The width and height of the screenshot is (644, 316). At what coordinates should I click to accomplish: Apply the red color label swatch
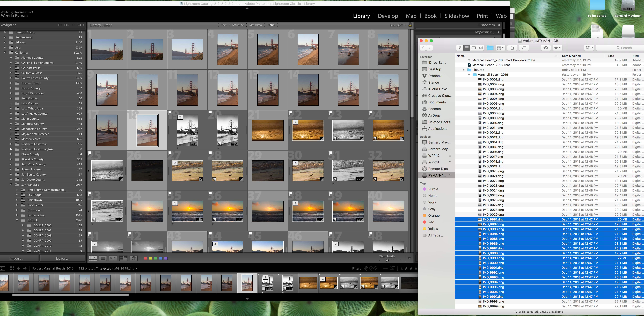click(x=145, y=258)
